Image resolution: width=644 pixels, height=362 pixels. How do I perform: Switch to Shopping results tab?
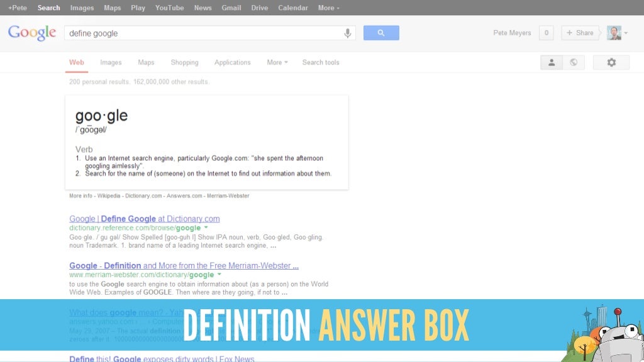point(184,62)
